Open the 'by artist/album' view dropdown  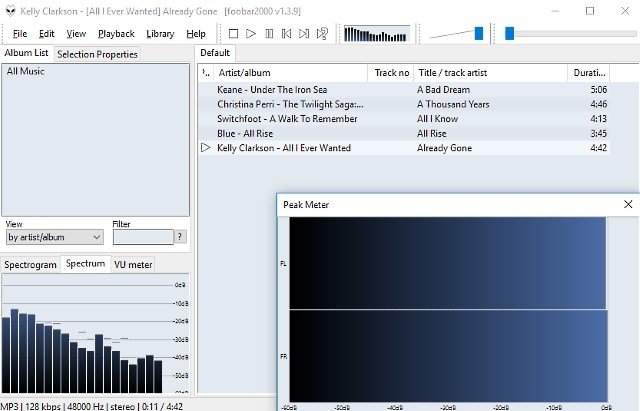(55, 237)
